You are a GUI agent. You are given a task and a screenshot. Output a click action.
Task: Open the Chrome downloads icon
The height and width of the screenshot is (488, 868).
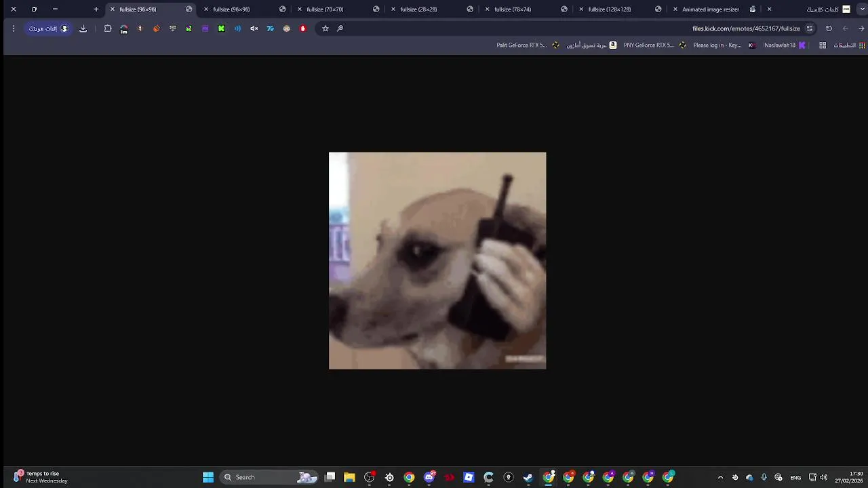coord(83,28)
